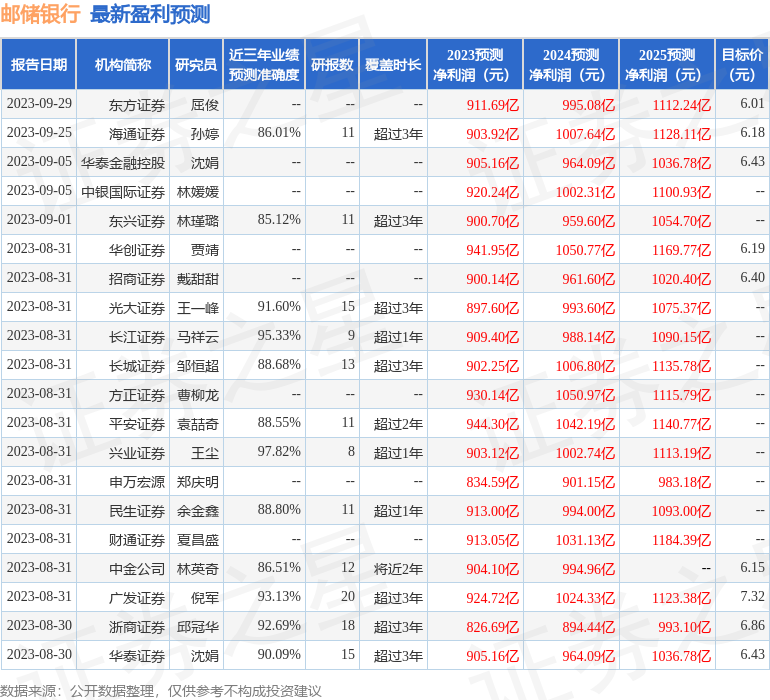Click the date 2023-09-29
The image size is (770, 700).
click(x=39, y=103)
